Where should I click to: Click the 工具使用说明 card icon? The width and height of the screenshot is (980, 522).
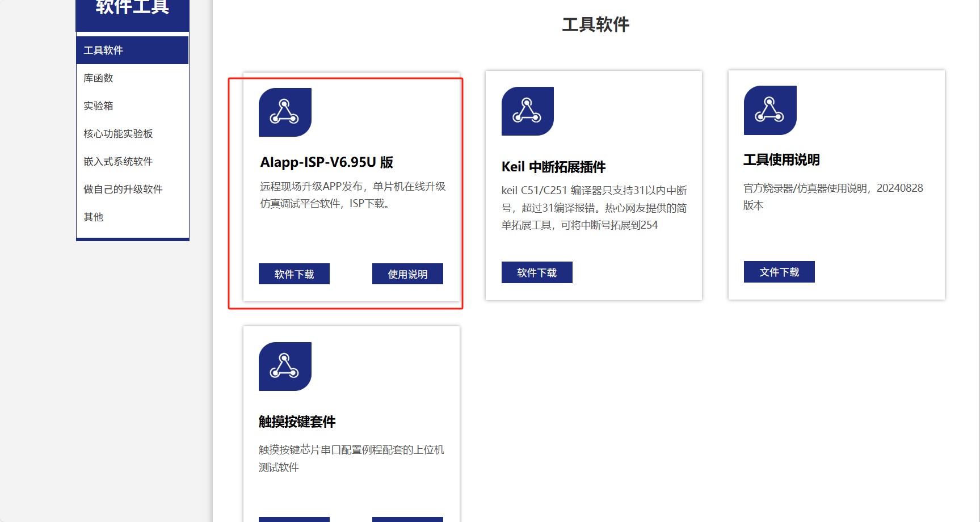pos(770,110)
